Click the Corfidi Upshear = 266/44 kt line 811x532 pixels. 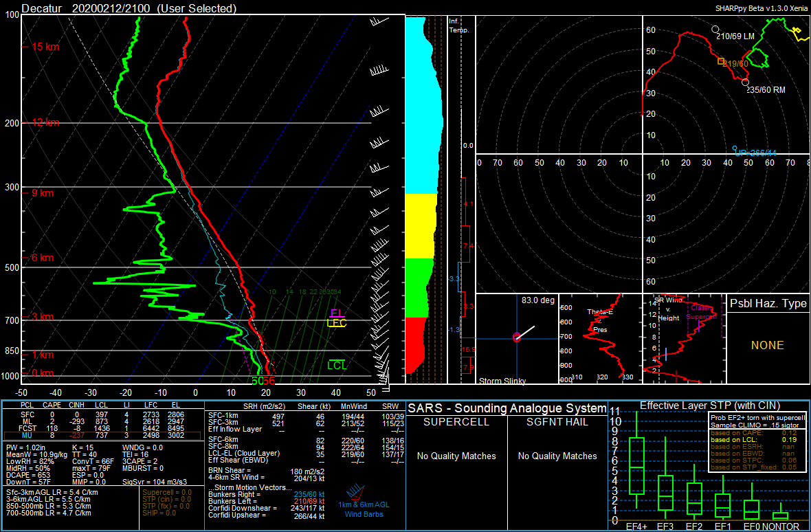[x=267, y=516]
